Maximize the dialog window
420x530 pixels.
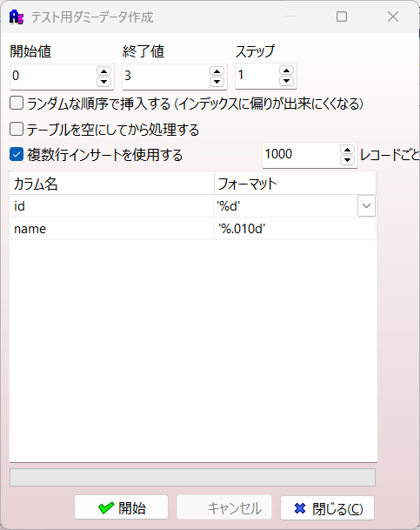pos(342,17)
